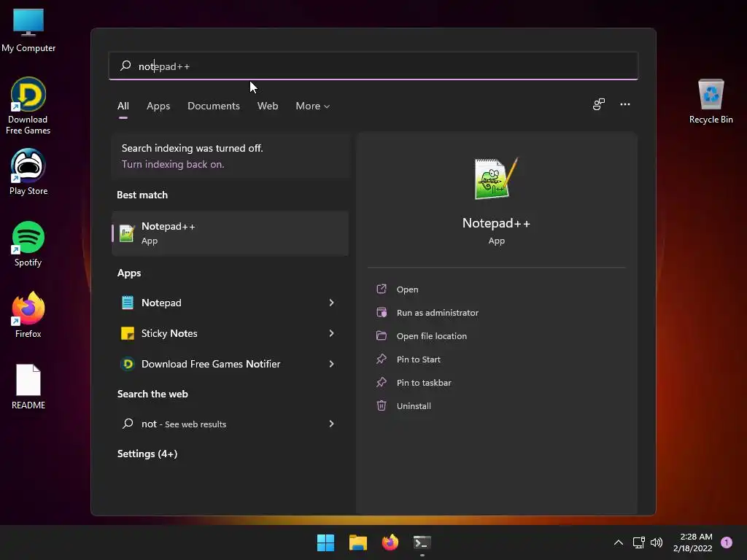The image size is (747, 560).
Task: Switch to the Web filter tab
Action: tap(268, 106)
